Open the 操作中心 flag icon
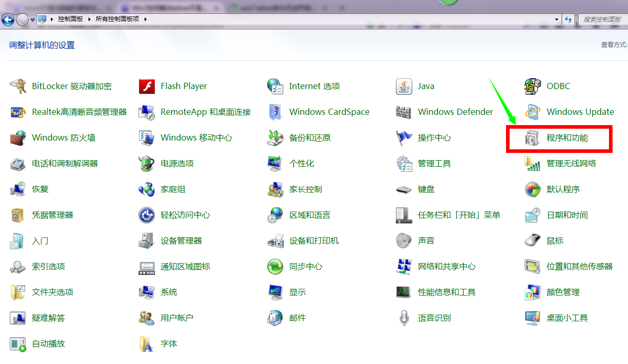Screen dimensions: 628x364 pos(404,137)
